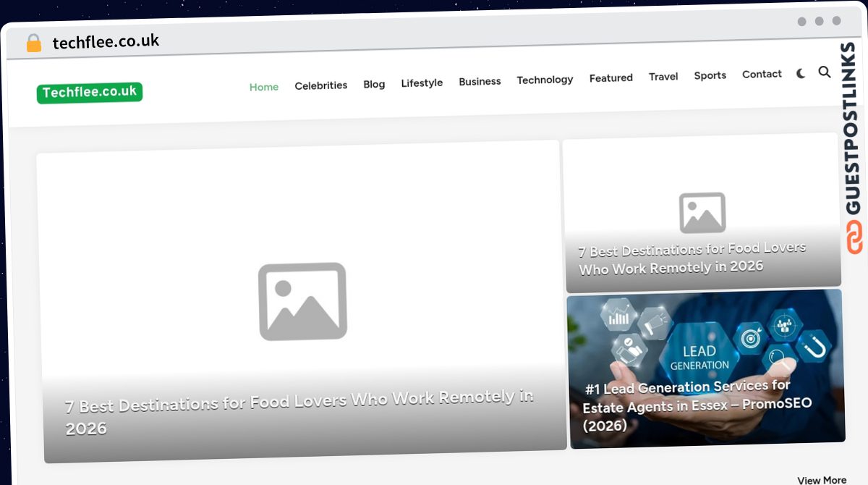This screenshot has width=868, height=485.
Task: Open search via the magnifier icon
Action: coord(825,72)
